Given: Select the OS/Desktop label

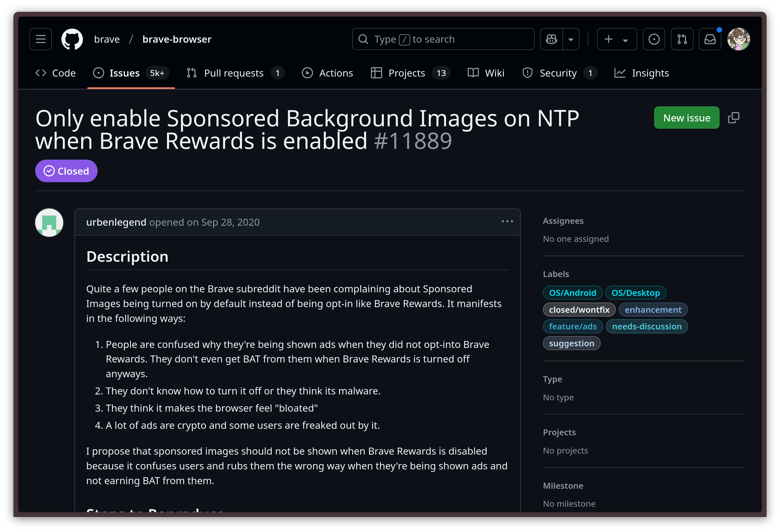Looking at the screenshot, I should pos(636,293).
